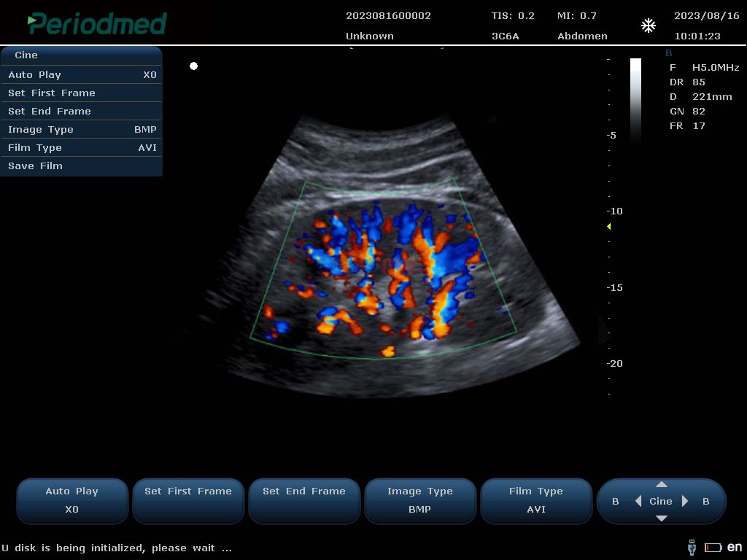Select Set First Frame menu entry
747x560 pixels.
coord(81,93)
